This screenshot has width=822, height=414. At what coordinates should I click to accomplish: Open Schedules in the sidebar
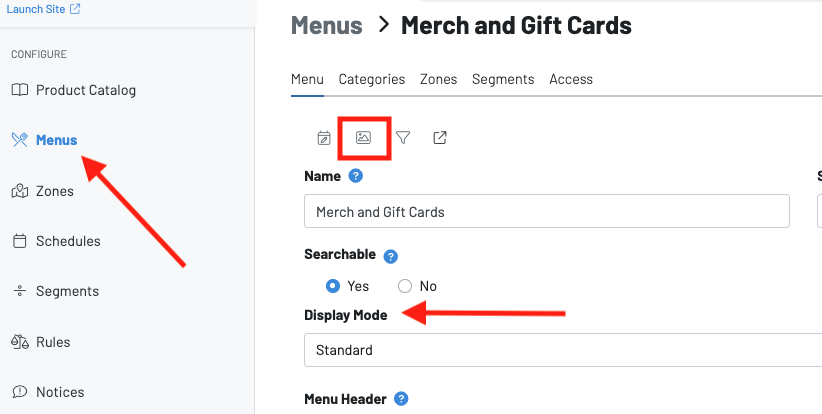(68, 241)
